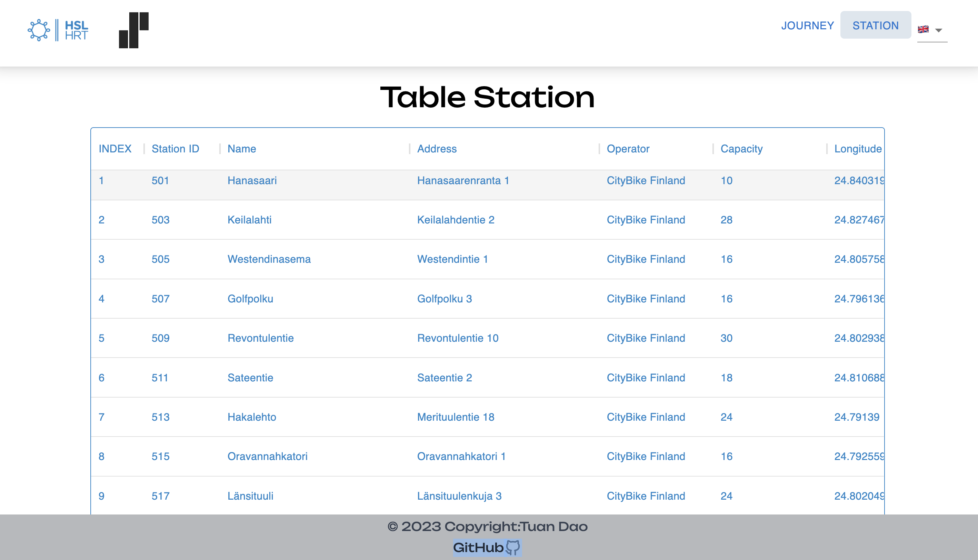Open station Keilalahti details

click(250, 220)
